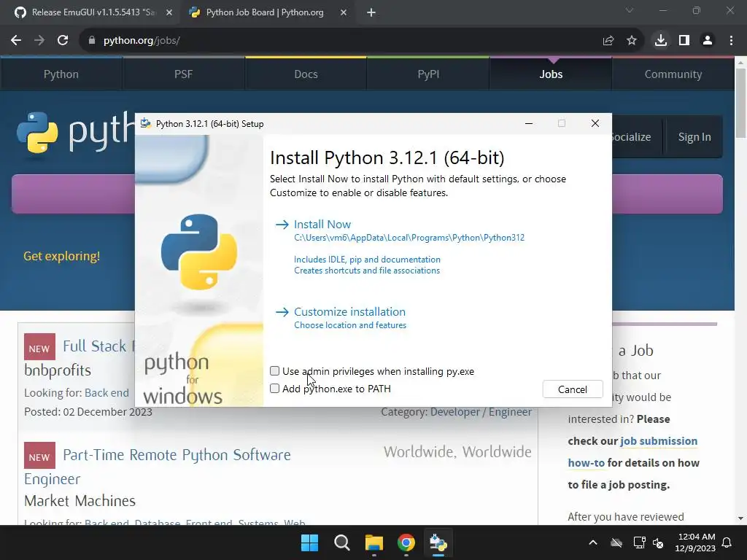The image size is (747, 560).
Task: Click the bnbprofits company name
Action: (58, 370)
